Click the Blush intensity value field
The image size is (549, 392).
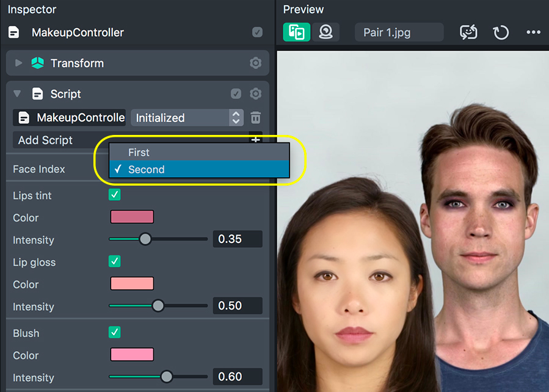click(x=237, y=377)
